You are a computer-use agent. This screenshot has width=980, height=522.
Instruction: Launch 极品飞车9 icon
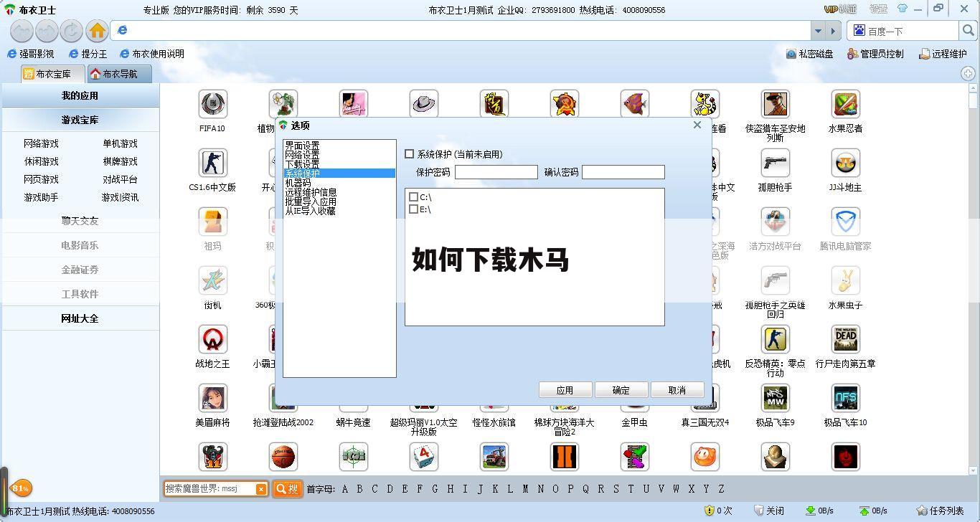click(775, 399)
